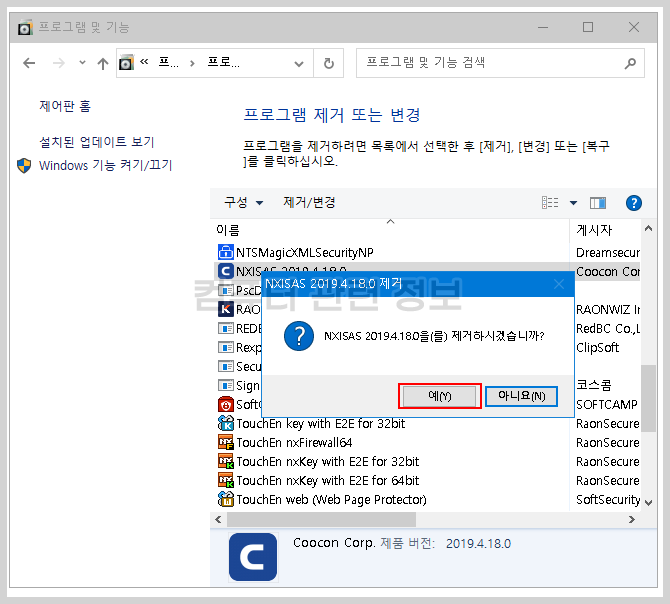670x604 pixels.
Task: Maximize the 프로그램 및 기능 window
Action: point(588,27)
